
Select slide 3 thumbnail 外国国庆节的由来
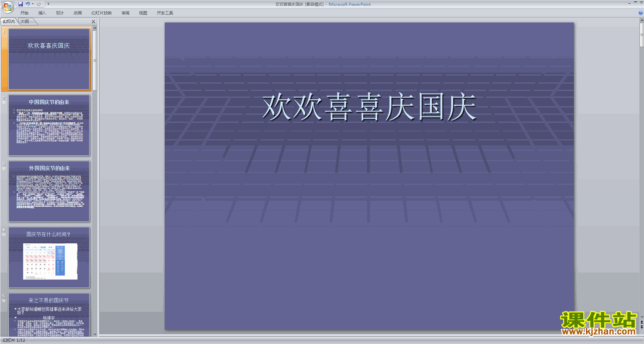[x=49, y=191]
